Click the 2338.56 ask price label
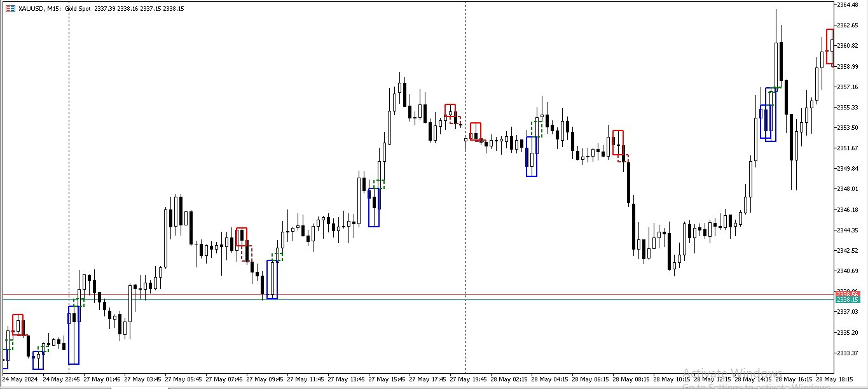Image resolution: width=868 pixels, height=389 pixels. tap(848, 294)
